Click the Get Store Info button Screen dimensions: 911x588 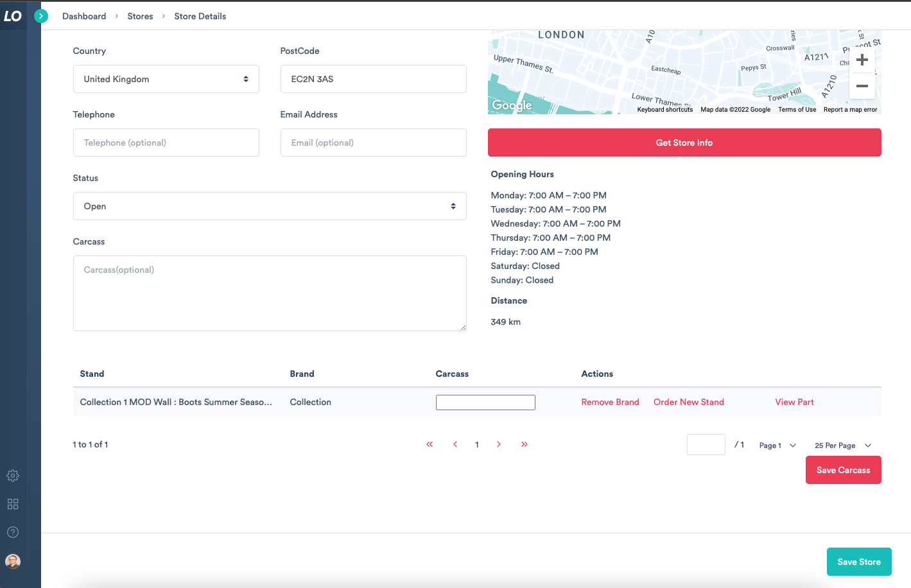pyautogui.click(x=684, y=143)
